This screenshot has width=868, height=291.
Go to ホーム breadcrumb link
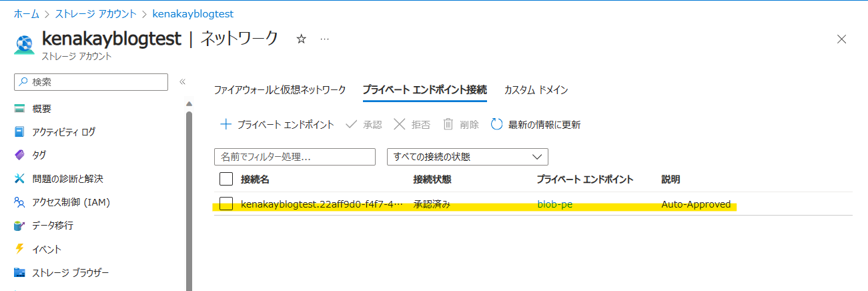coord(26,13)
